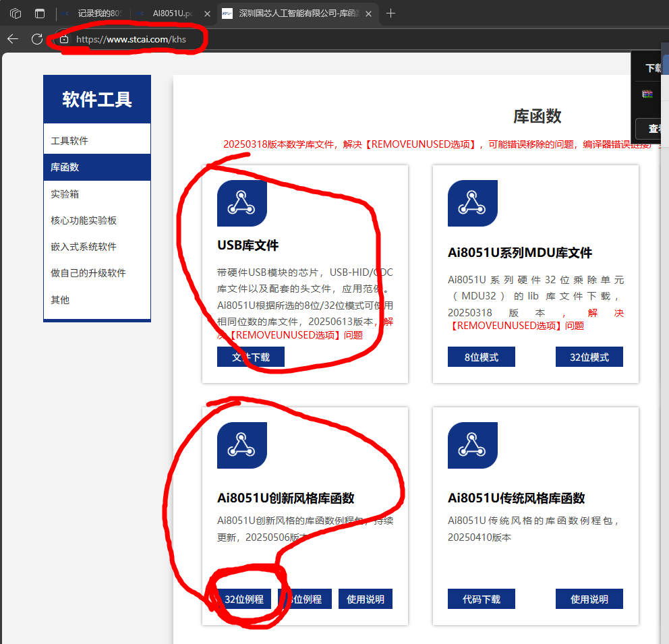Download the 8位模式 MDU library
Viewport: 669px width, 644px height.
(482, 357)
